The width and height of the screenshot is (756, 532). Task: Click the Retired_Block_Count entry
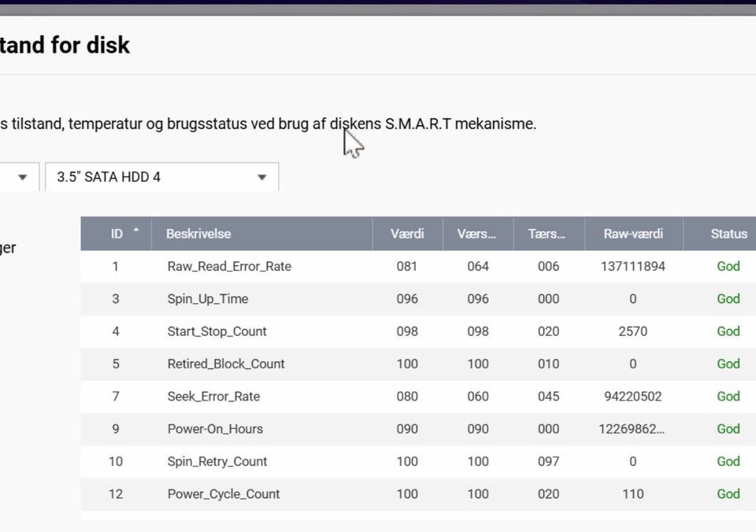[x=226, y=364]
